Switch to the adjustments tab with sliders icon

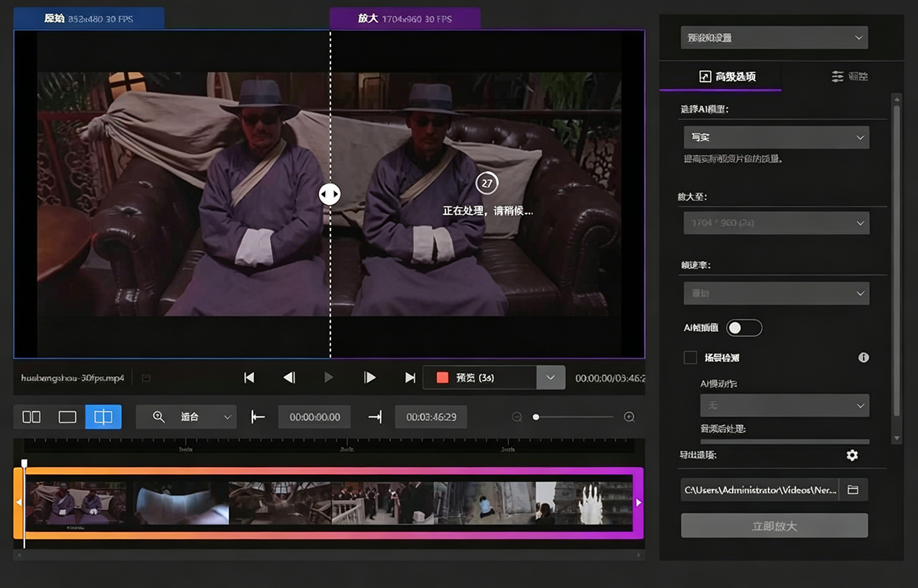tap(848, 76)
